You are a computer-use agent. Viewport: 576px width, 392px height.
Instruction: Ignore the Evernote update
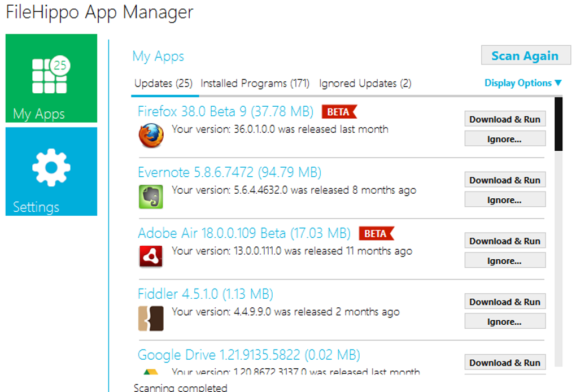tap(505, 200)
